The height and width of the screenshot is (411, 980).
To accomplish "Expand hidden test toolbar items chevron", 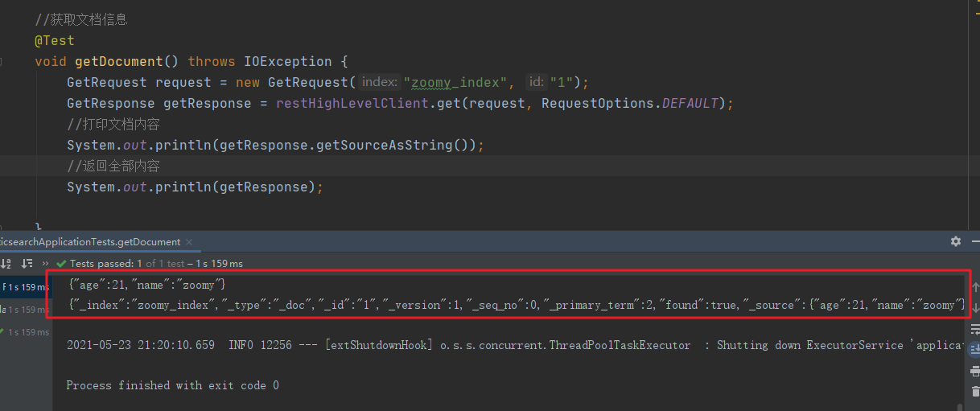I will [45, 263].
